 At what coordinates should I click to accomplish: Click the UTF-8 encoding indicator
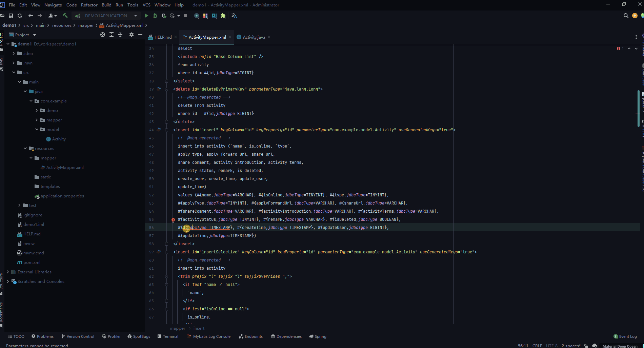click(x=552, y=346)
